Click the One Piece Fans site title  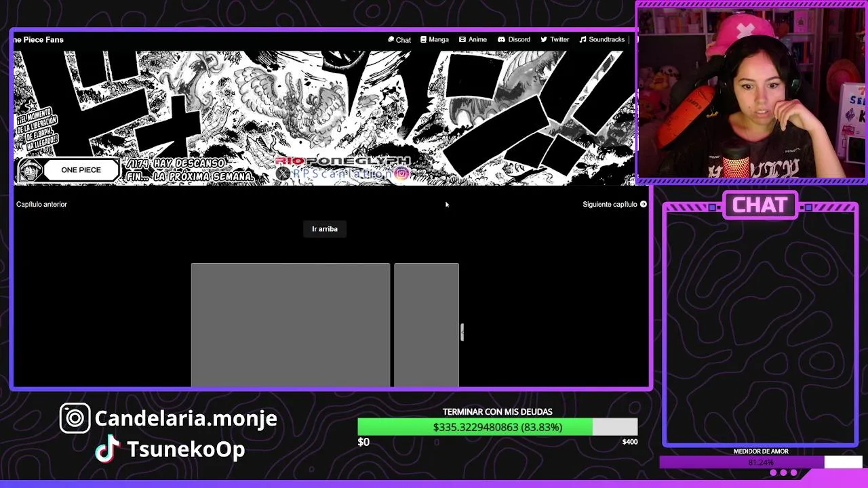point(39,39)
